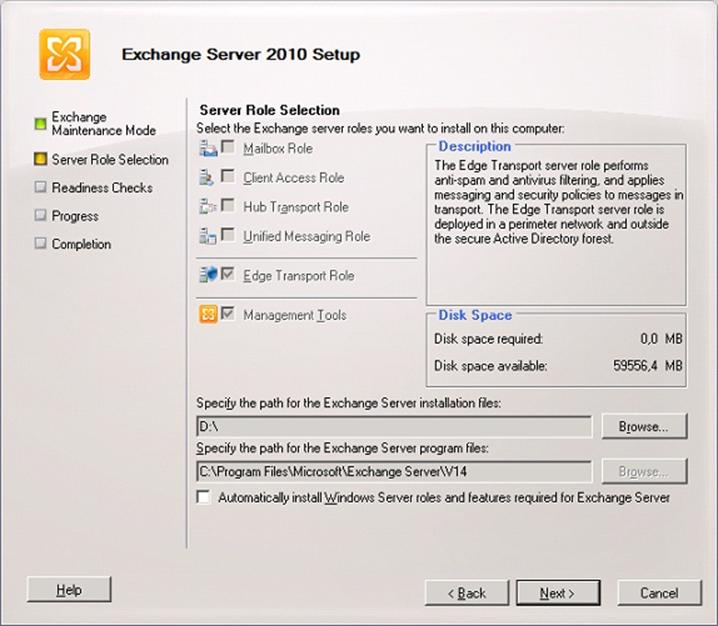Screen dimensions: 718x626
Task: Click the installation files path field showing D:\
Action: point(394,427)
